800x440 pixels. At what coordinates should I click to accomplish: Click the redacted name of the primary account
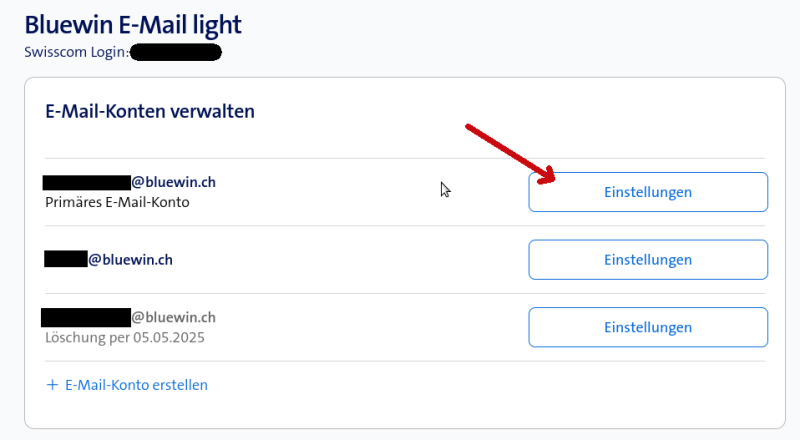click(x=86, y=182)
